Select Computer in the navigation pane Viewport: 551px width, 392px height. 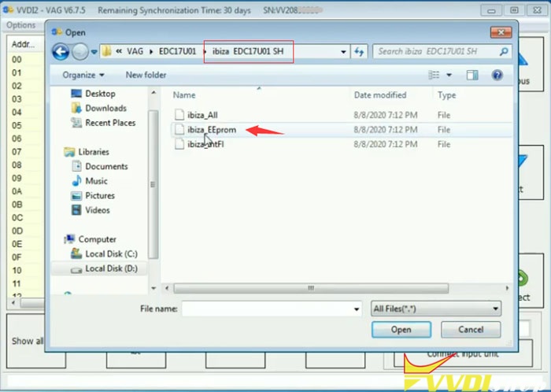(x=91, y=239)
